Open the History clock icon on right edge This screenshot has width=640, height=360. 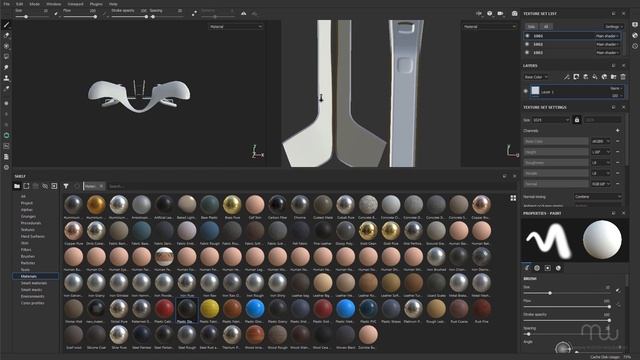(x=635, y=46)
